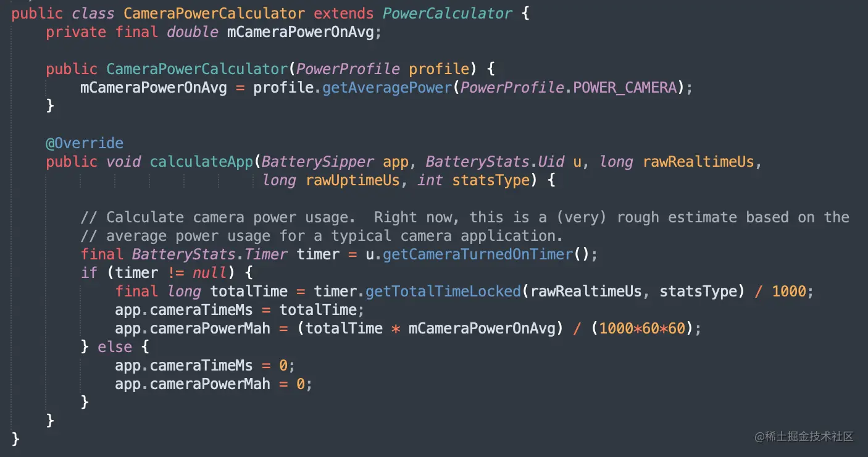Viewport: 868px width, 457px height.
Task: Click 'int statsType' parameter in the signature
Action: (x=474, y=180)
